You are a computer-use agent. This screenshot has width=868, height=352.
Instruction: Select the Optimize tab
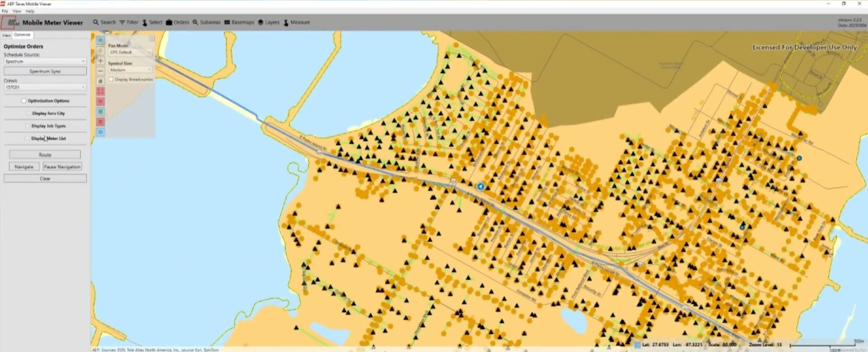click(x=22, y=35)
